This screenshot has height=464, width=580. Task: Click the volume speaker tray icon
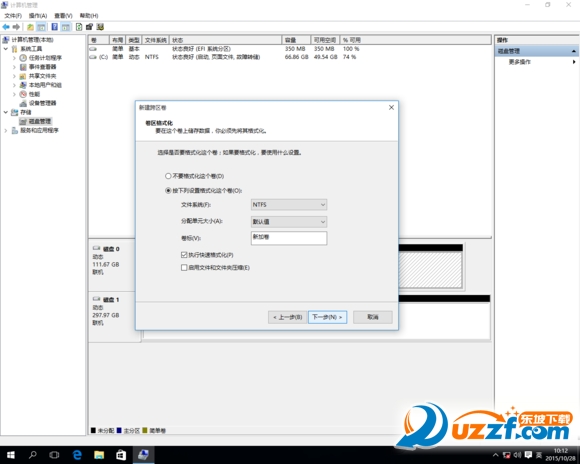(517, 455)
